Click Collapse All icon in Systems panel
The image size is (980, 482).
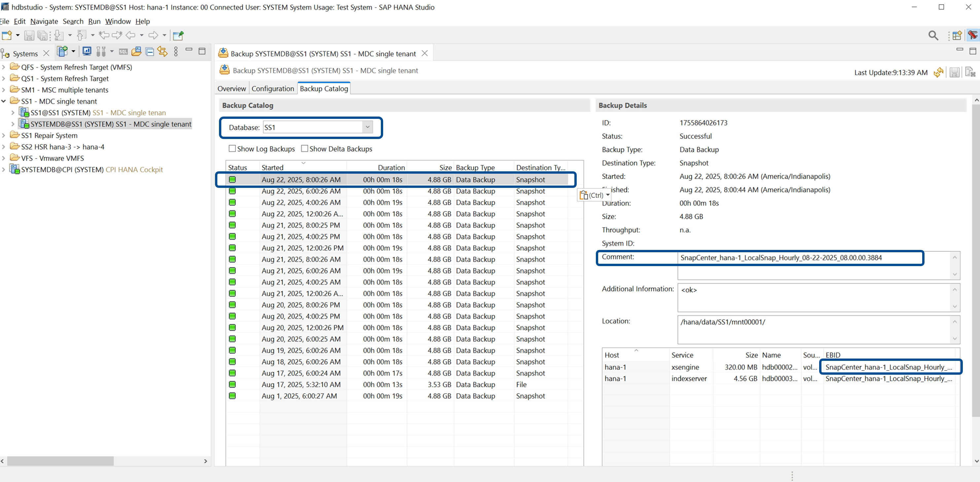[x=150, y=52]
